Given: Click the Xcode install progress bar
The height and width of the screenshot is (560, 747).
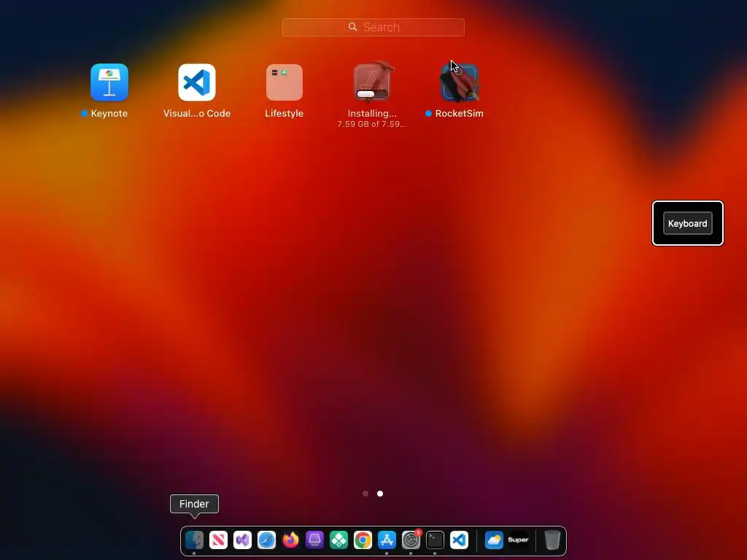Looking at the screenshot, I should pyautogui.click(x=372, y=94).
